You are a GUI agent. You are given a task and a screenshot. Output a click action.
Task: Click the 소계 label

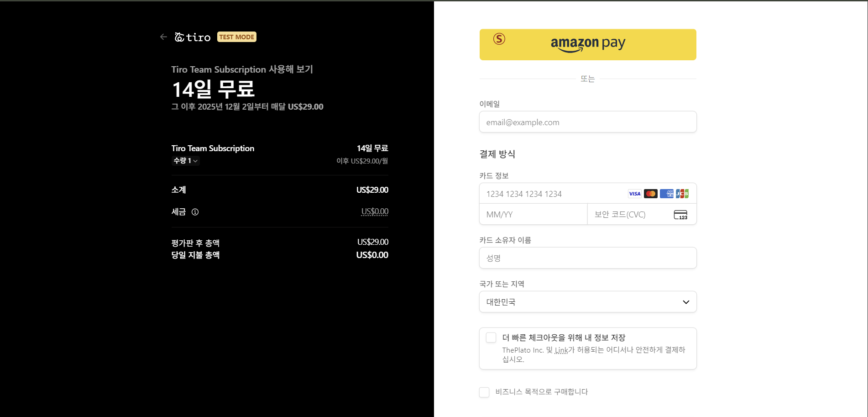[x=179, y=190]
